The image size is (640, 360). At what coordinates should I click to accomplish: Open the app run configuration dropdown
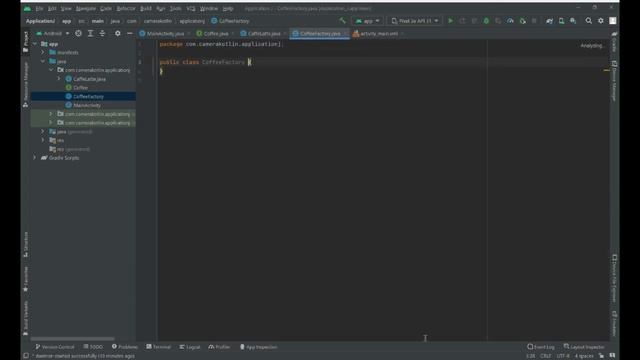pos(367,21)
